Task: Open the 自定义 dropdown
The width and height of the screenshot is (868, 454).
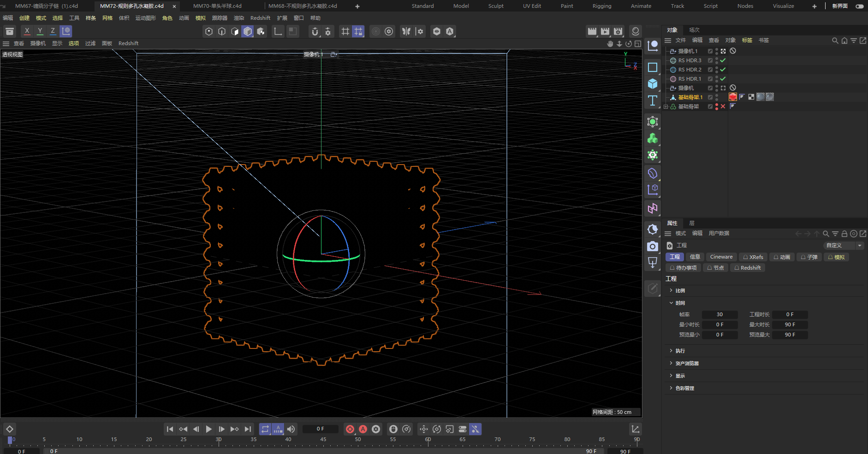Action: click(844, 246)
